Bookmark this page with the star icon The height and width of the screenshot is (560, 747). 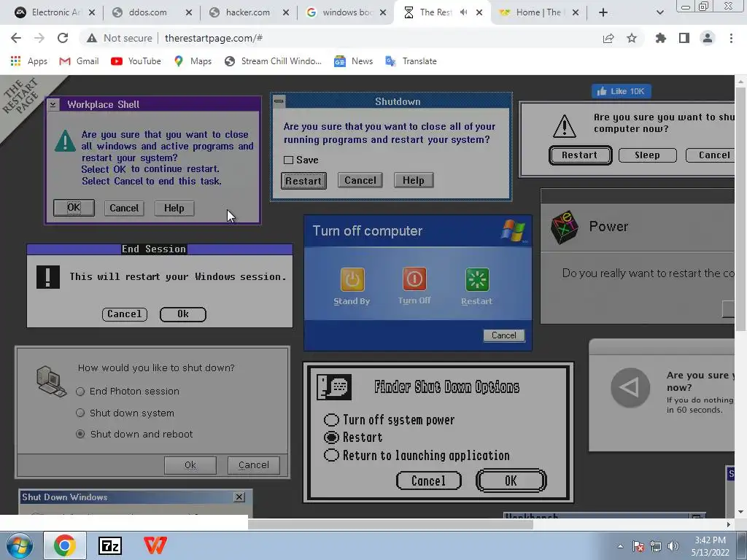tap(632, 38)
